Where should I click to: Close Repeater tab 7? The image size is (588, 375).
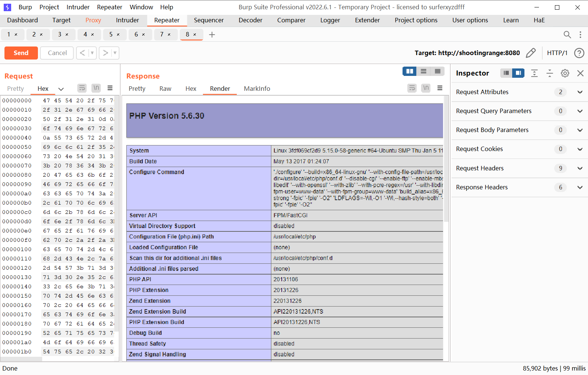pyautogui.click(x=169, y=35)
